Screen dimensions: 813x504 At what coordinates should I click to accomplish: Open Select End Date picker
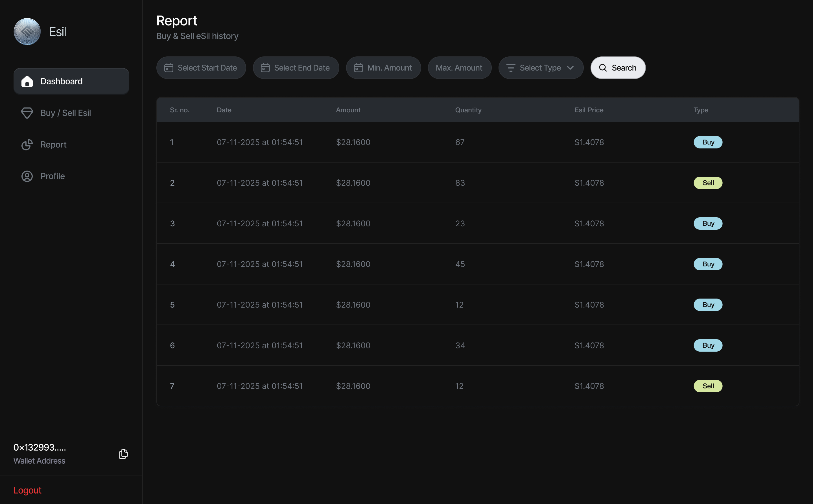(x=301, y=68)
